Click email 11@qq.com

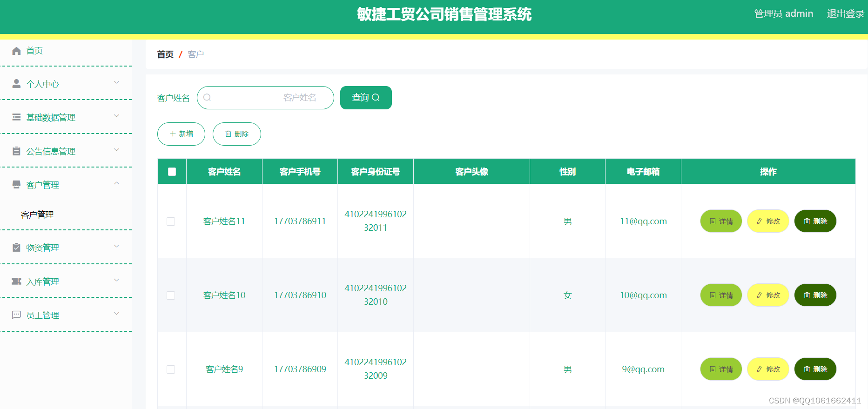tap(643, 221)
